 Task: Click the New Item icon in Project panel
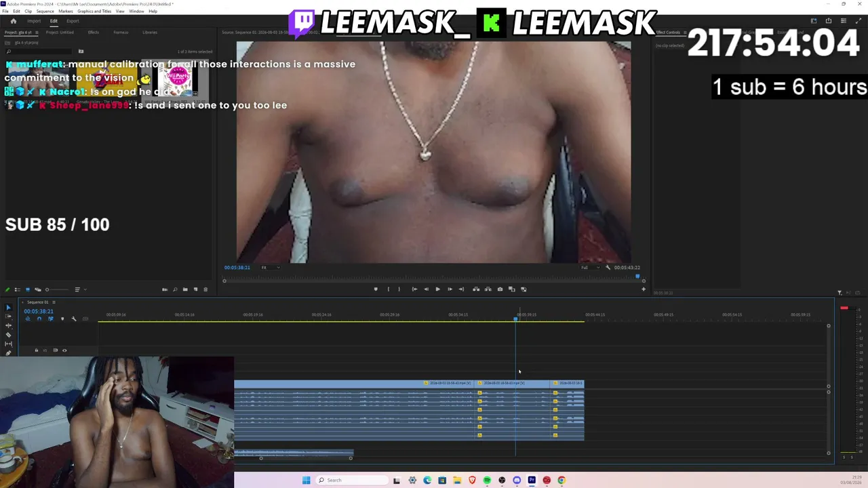tap(195, 289)
